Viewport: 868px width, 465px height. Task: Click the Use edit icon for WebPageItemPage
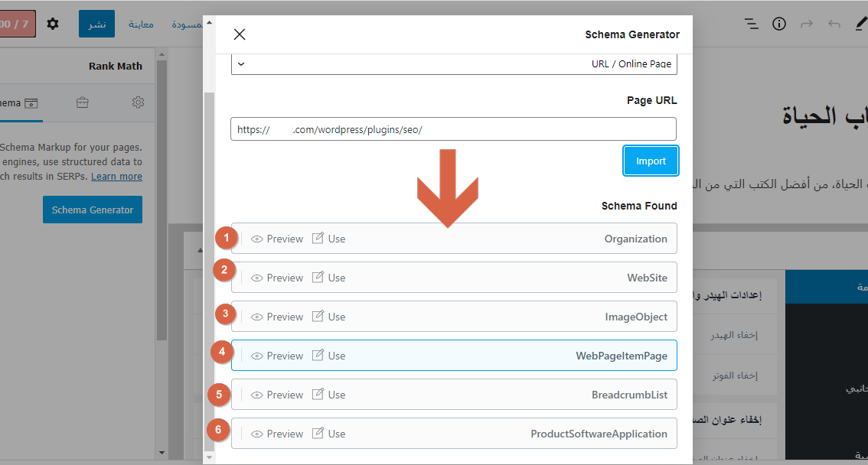(318, 356)
